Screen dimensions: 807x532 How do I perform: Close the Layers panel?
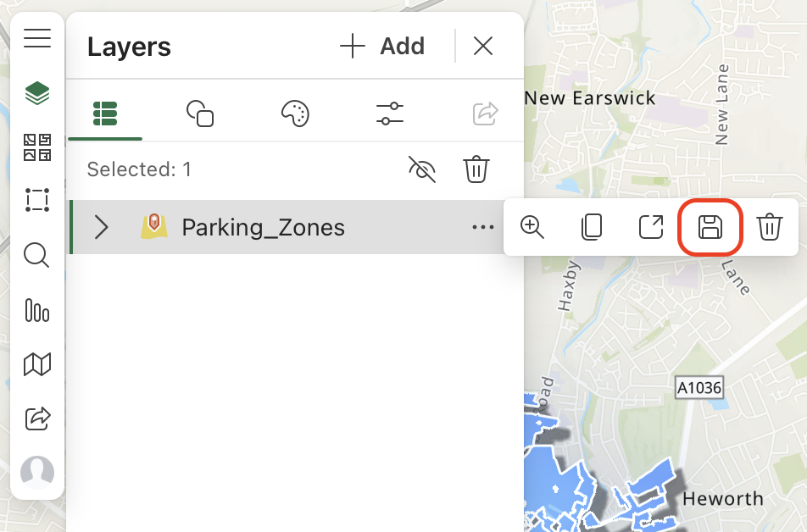tap(483, 47)
